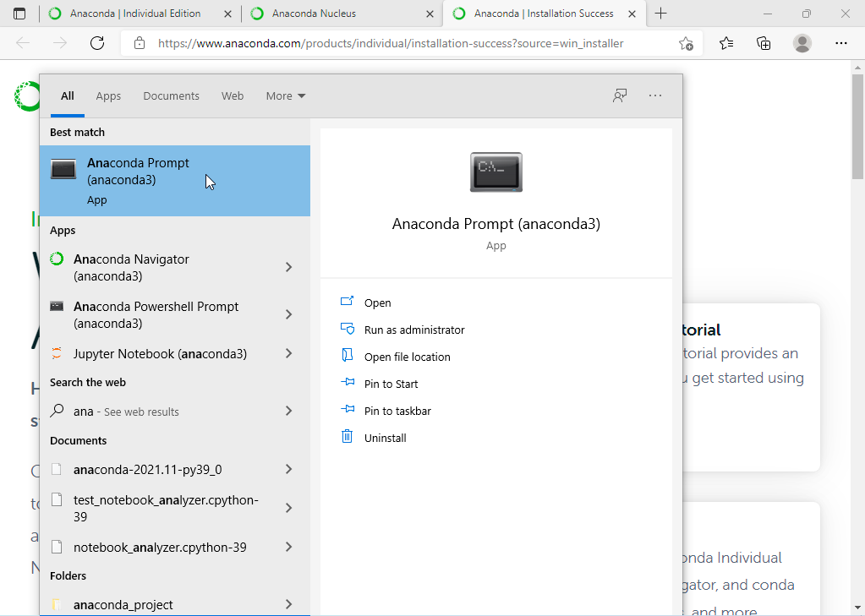Expand Jupyter Notebook result arrow
The image size is (865, 616).
288,353
